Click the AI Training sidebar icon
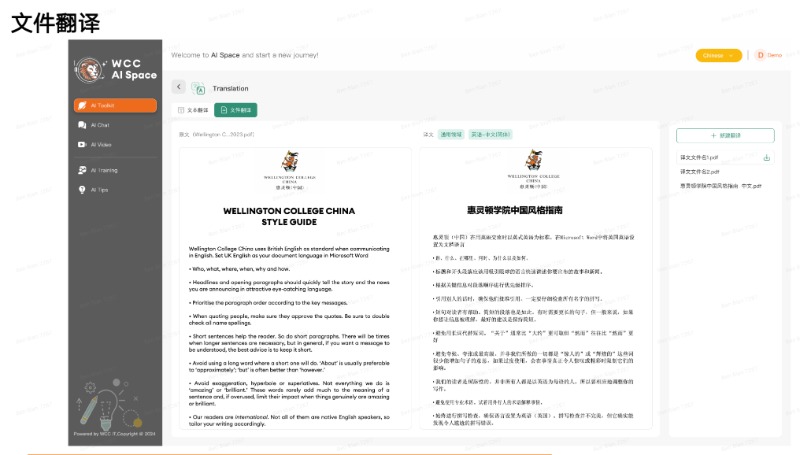 (83, 170)
